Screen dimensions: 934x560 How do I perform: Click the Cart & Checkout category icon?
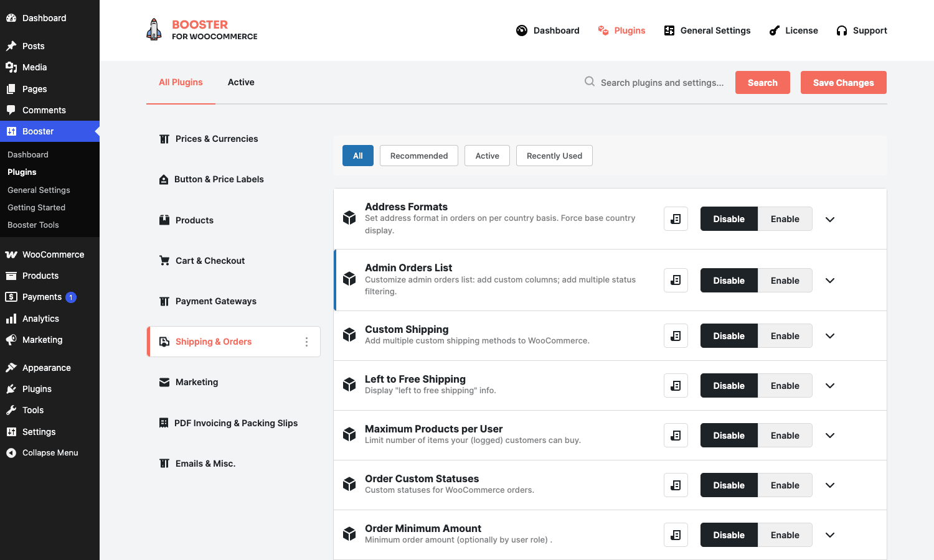(x=164, y=261)
